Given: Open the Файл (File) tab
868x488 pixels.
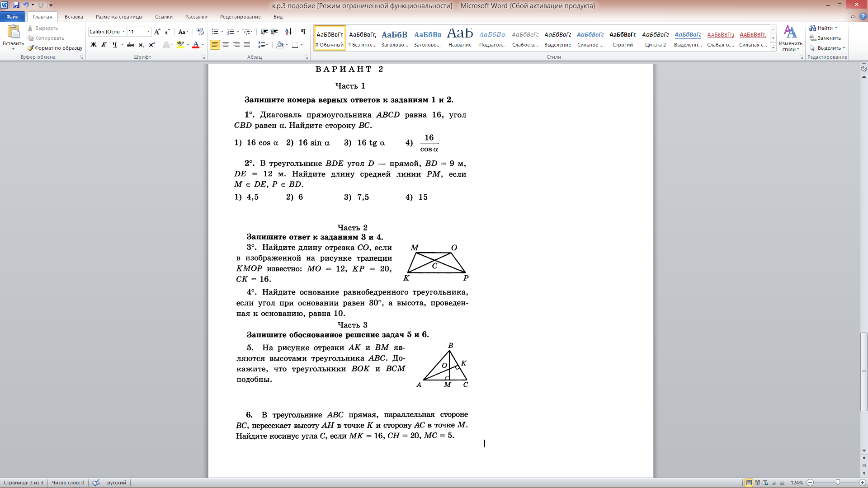Looking at the screenshot, I should click(13, 17).
